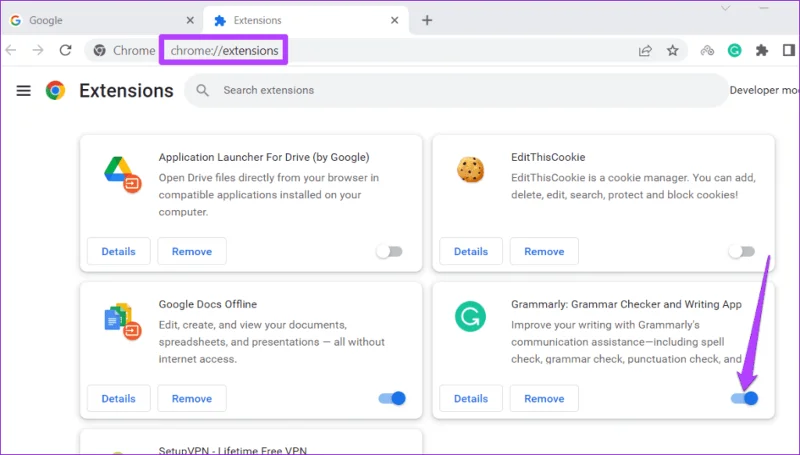This screenshot has height=455, width=800.
Task: Bookmark this tab with the star icon
Action: coord(672,50)
